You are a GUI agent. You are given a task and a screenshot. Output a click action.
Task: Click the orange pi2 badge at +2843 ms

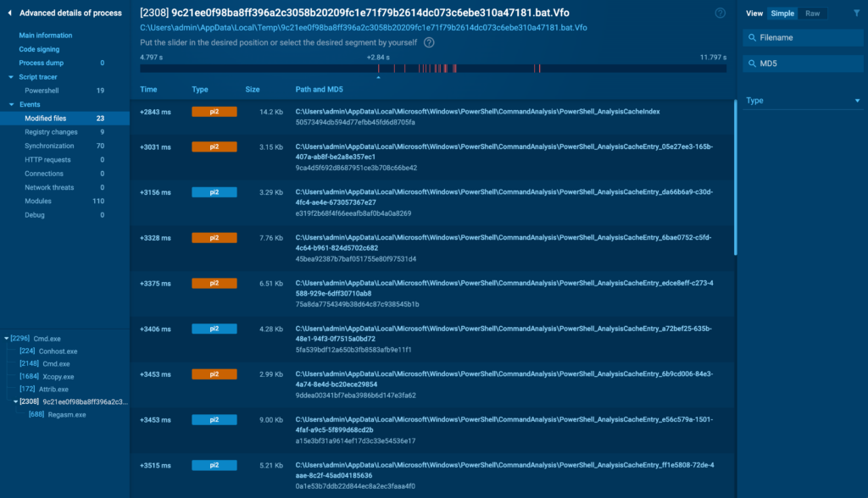click(214, 112)
